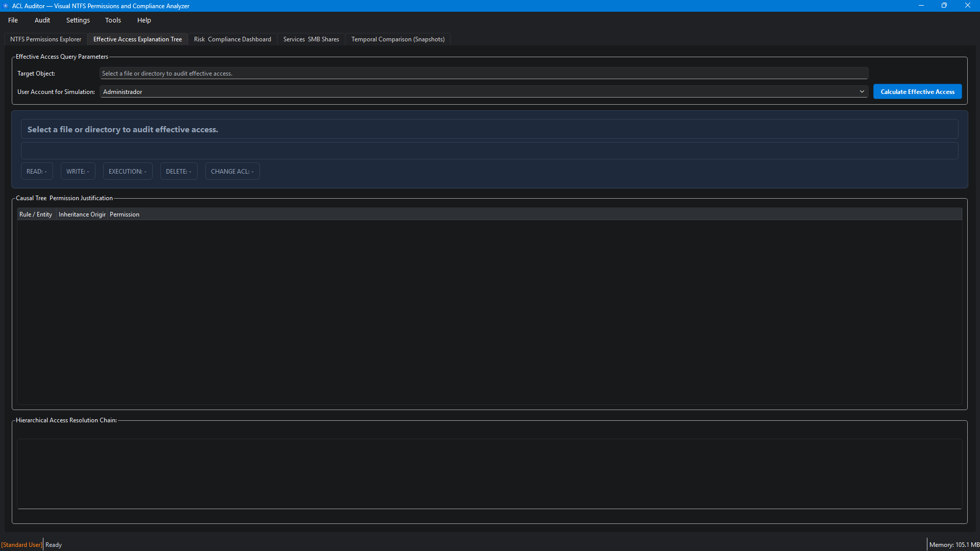Click the 'Target Object:' label
The width and height of the screenshot is (980, 551).
coord(36,74)
